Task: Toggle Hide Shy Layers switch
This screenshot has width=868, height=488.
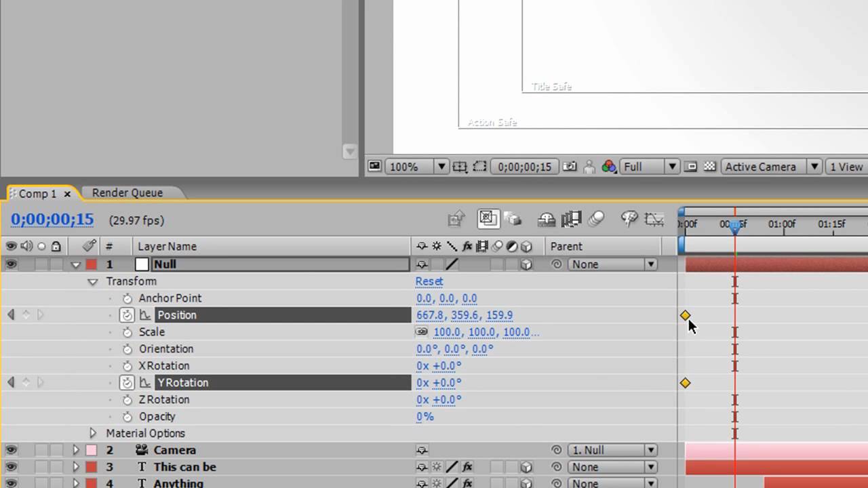Action: coord(547,219)
